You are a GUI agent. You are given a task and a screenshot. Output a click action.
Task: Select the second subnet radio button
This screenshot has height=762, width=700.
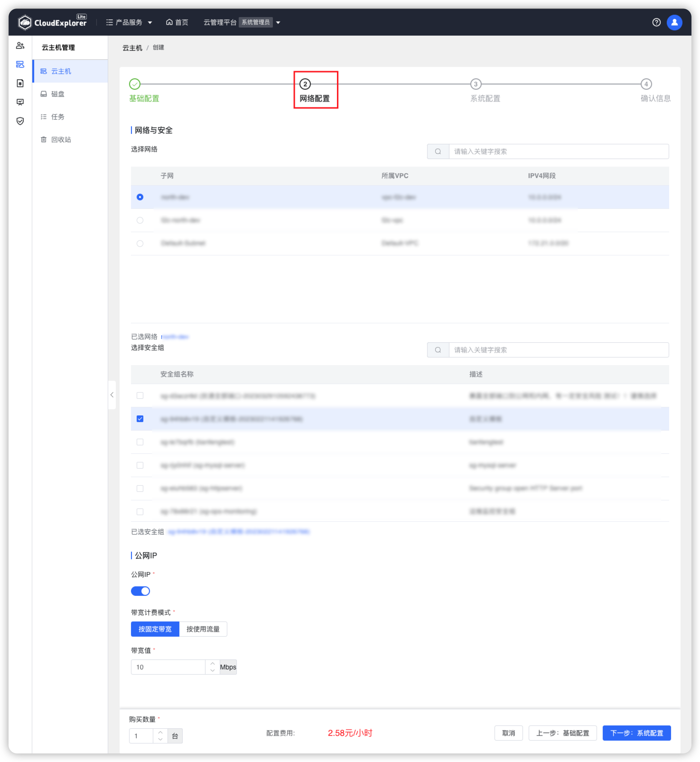[140, 220]
